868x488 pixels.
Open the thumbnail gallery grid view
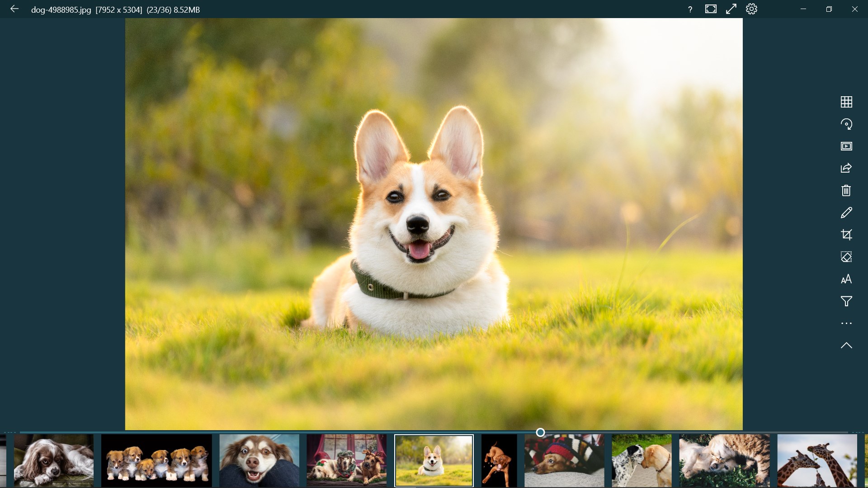[x=847, y=102]
